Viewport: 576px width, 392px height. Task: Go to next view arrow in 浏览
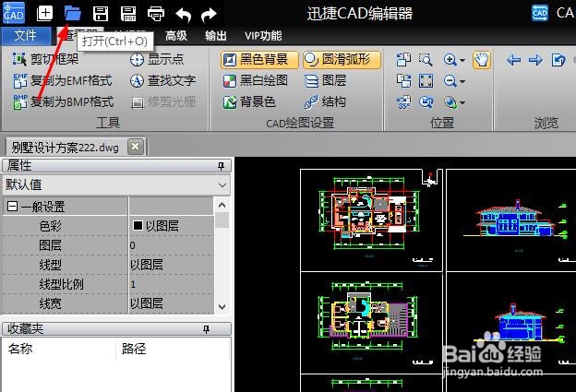pos(535,59)
